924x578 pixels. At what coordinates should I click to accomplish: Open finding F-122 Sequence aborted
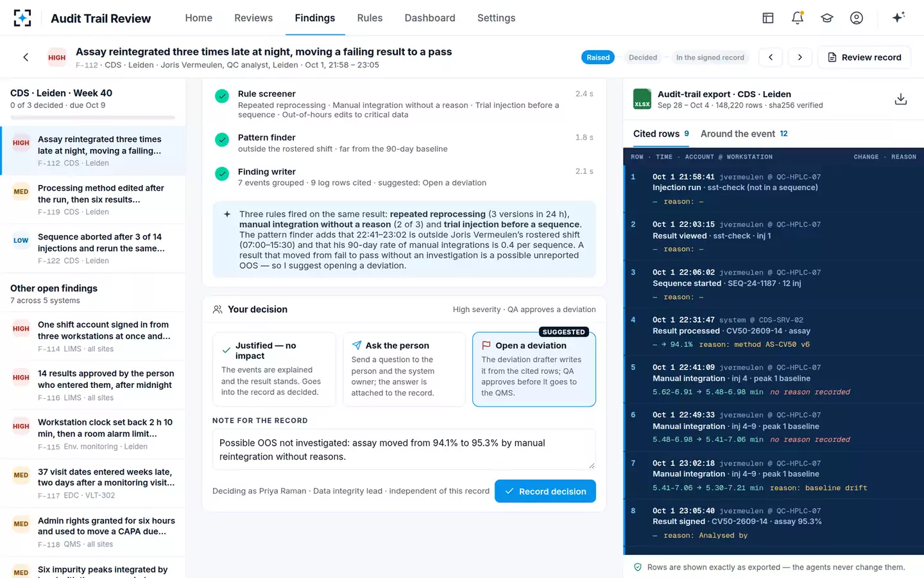coord(93,249)
